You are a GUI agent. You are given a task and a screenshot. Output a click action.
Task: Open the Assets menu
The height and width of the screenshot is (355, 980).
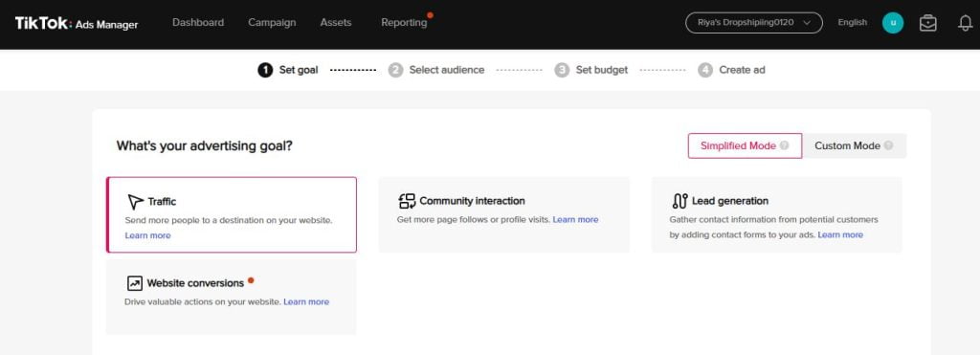(x=336, y=23)
